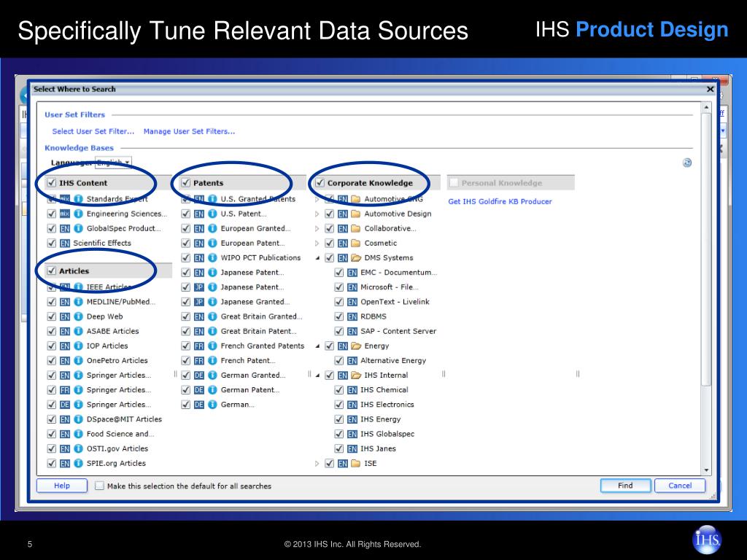Click info icon next to Great Britain Granted
747x560 pixels.
pos(212,316)
